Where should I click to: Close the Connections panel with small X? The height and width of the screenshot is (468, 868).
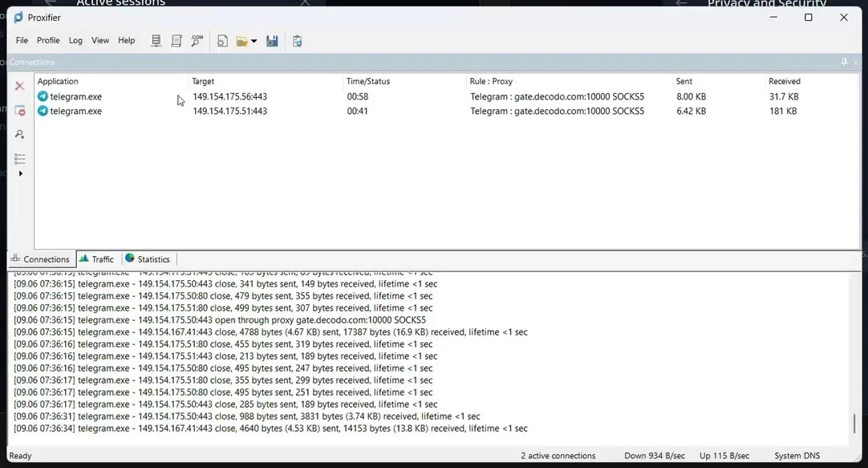point(856,62)
